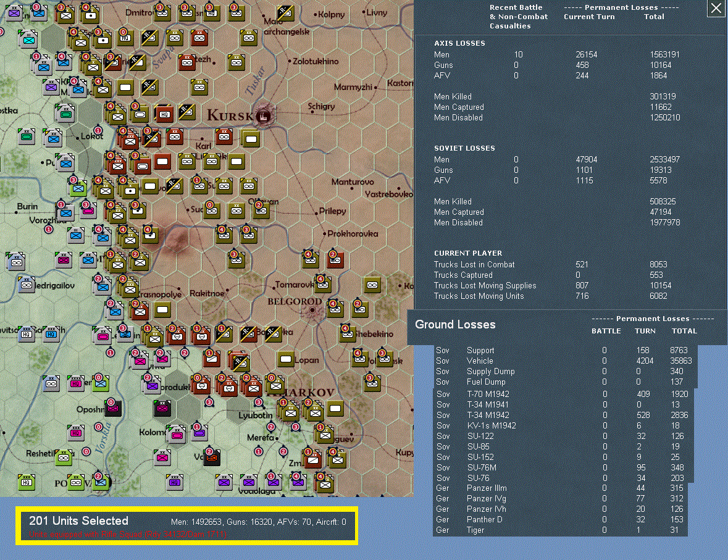
Task: Click the Sov Vehicle row
Action: (x=564, y=361)
